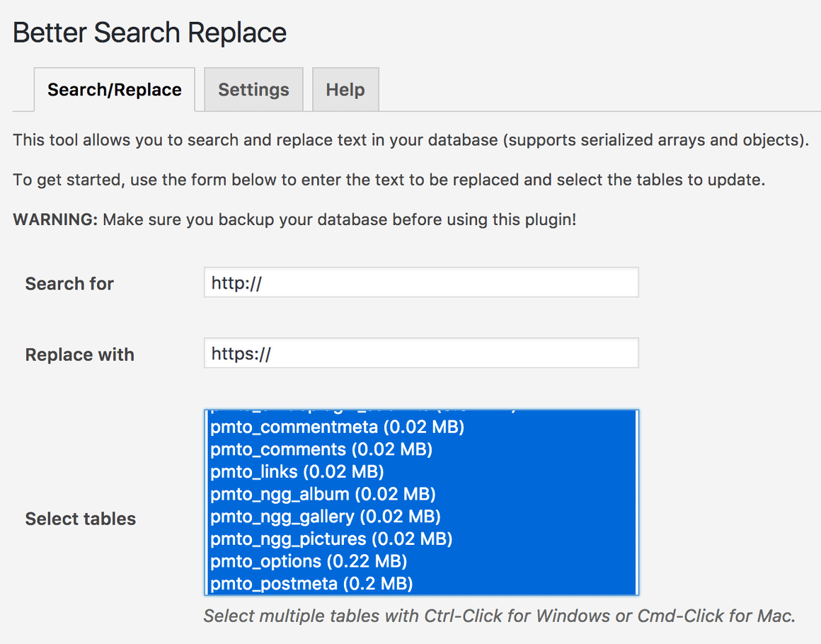This screenshot has width=821, height=644.
Task: Click the Better Search Replace heading
Action: 150,33
